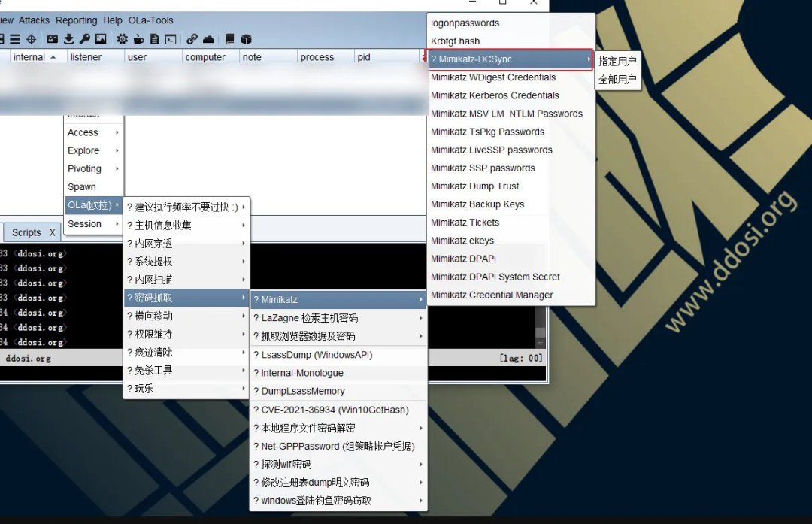Open the OLa-Tools menu
This screenshot has height=524, width=812.
click(150, 20)
